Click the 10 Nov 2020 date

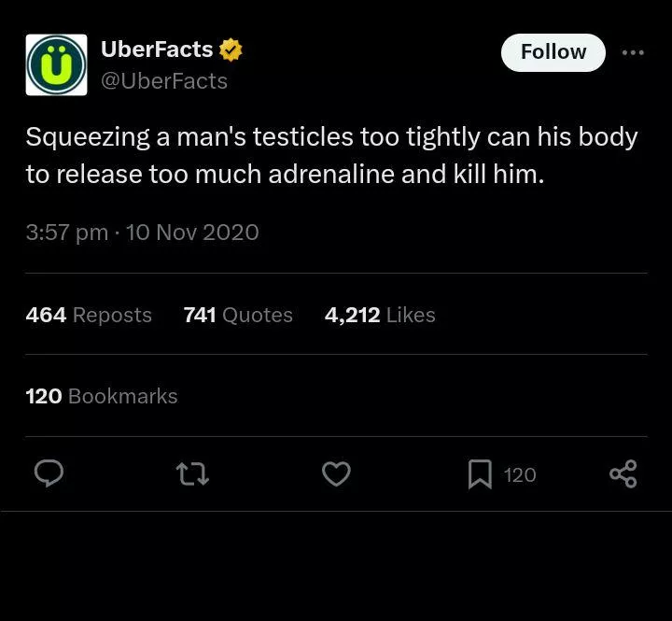click(x=192, y=233)
